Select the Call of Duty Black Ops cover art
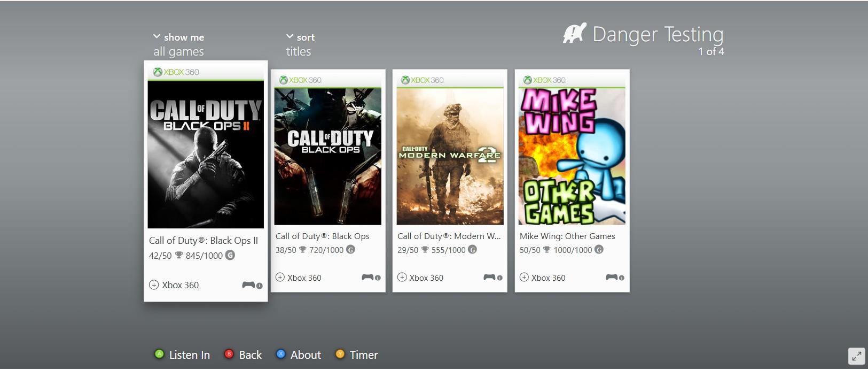The image size is (868, 369). (x=328, y=157)
